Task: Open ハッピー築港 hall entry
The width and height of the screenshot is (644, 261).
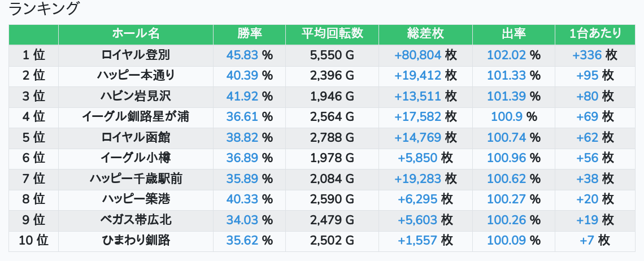Action: (136, 199)
